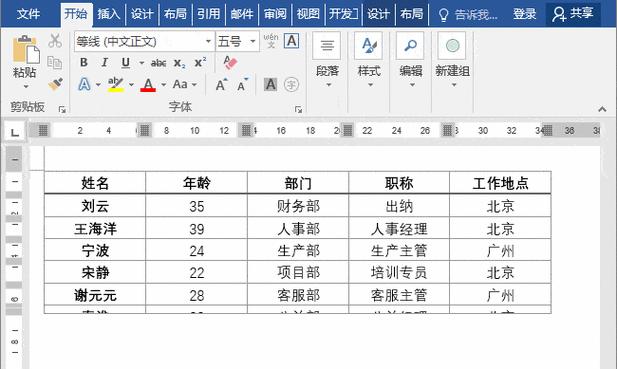Click the Increase Font Size icon

coord(221,84)
